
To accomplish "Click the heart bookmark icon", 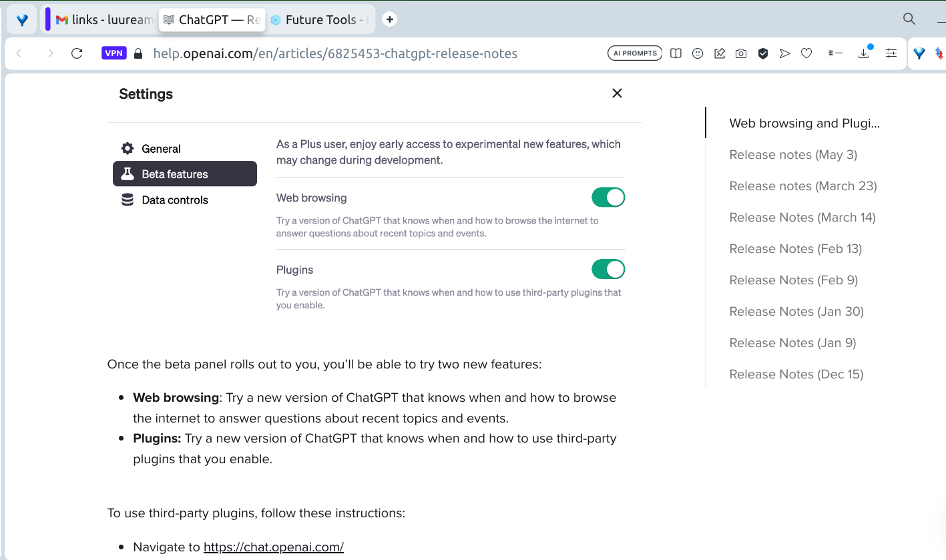I will tap(806, 53).
